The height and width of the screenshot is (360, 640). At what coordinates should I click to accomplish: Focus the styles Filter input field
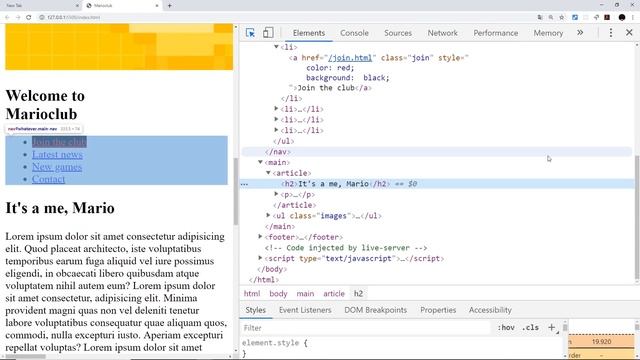pyautogui.click(x=365, y=328)
